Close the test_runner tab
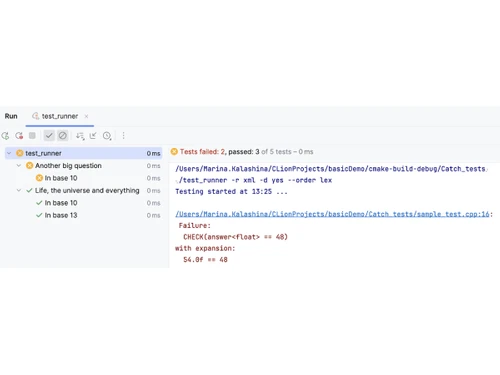The image size is (500, 375). [x=86, y=116]
